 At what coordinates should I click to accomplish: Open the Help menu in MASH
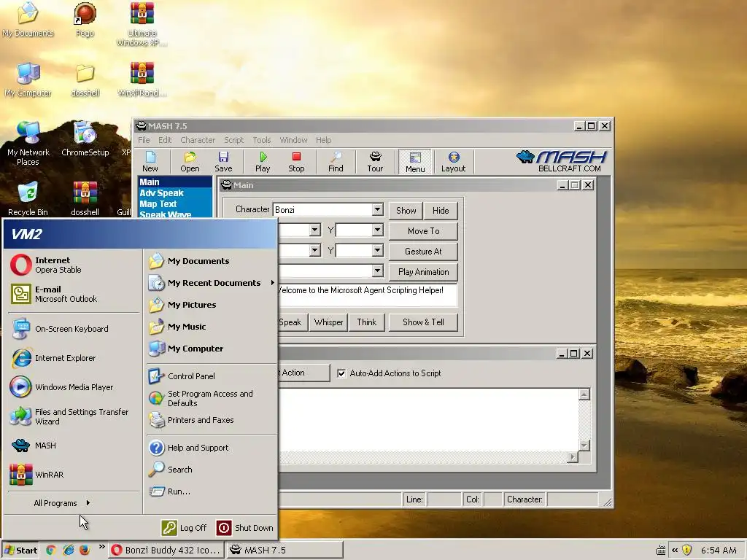tap(323, 140)
